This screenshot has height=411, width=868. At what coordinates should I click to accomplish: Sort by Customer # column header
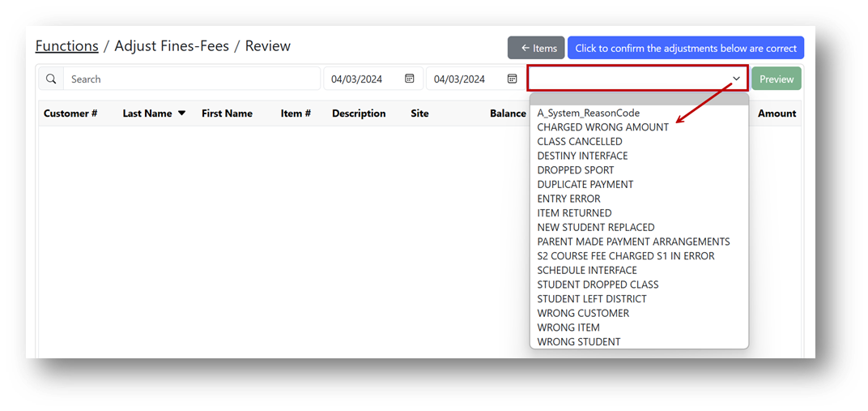(70, 113)
